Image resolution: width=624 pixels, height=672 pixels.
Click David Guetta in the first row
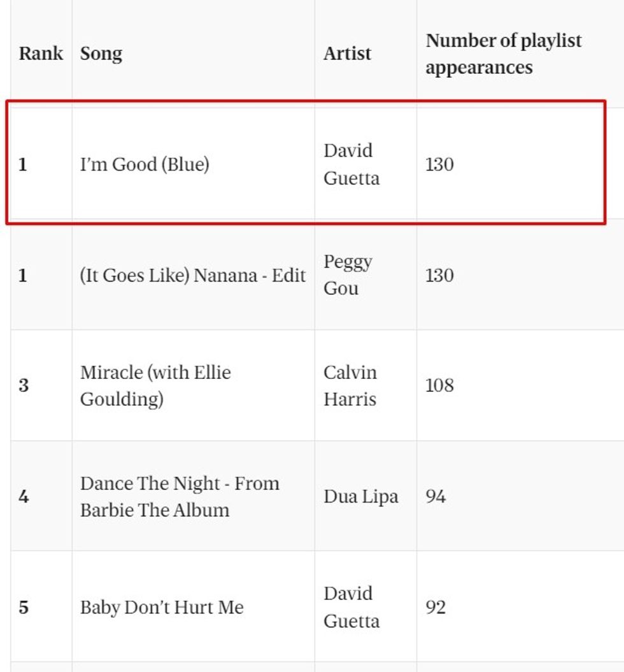click(x=351, y=164)
